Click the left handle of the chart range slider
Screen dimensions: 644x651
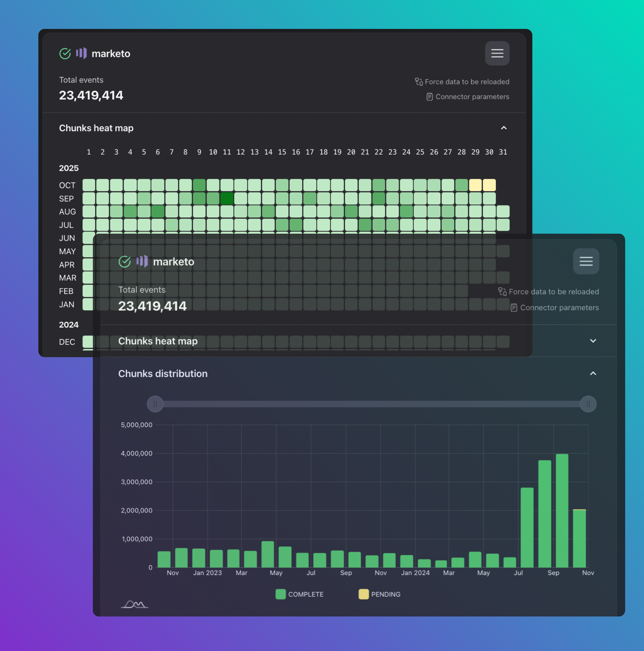coord(155,404)
